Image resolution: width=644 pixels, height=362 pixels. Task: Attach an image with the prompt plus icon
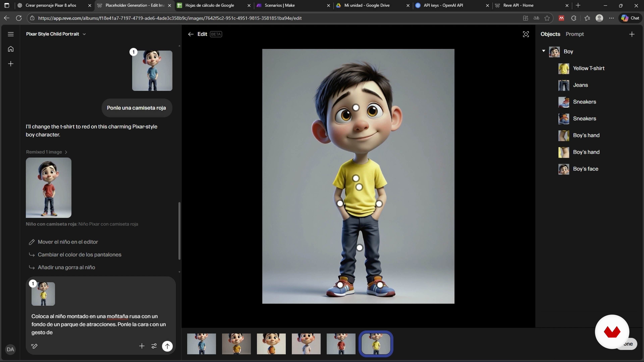[x=142, y=346]
